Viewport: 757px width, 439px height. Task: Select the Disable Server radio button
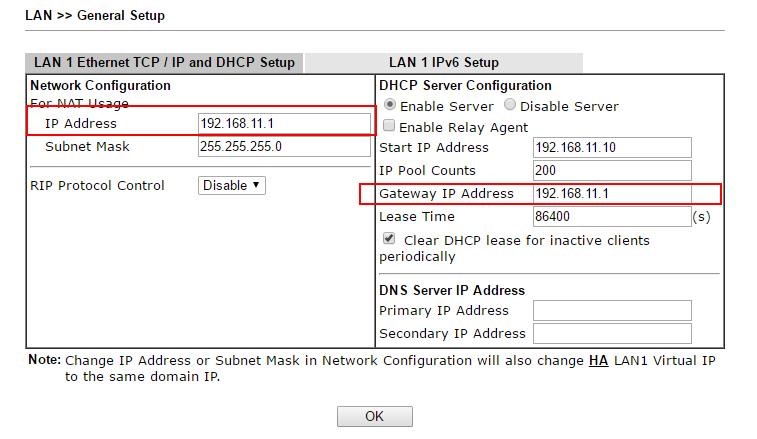pos(510,105)
